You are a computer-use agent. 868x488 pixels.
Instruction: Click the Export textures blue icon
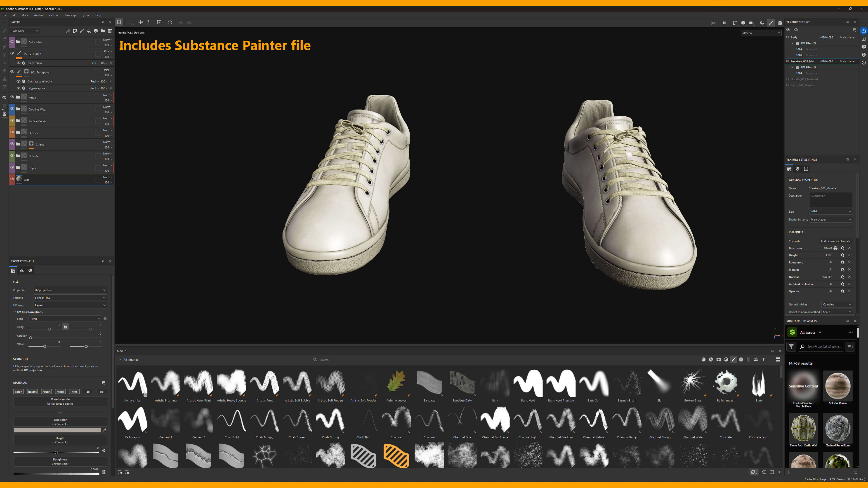(864, 31)
